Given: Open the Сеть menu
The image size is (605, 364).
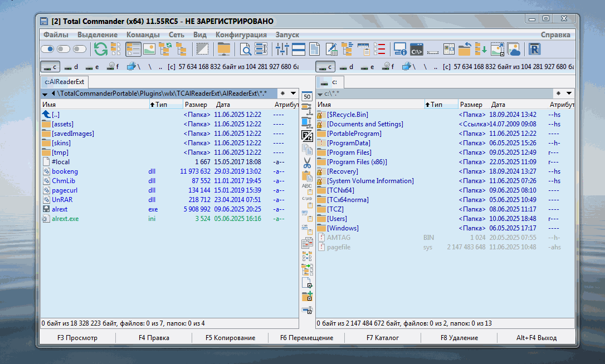Looking at the screenshot, I should coord(177,35).
